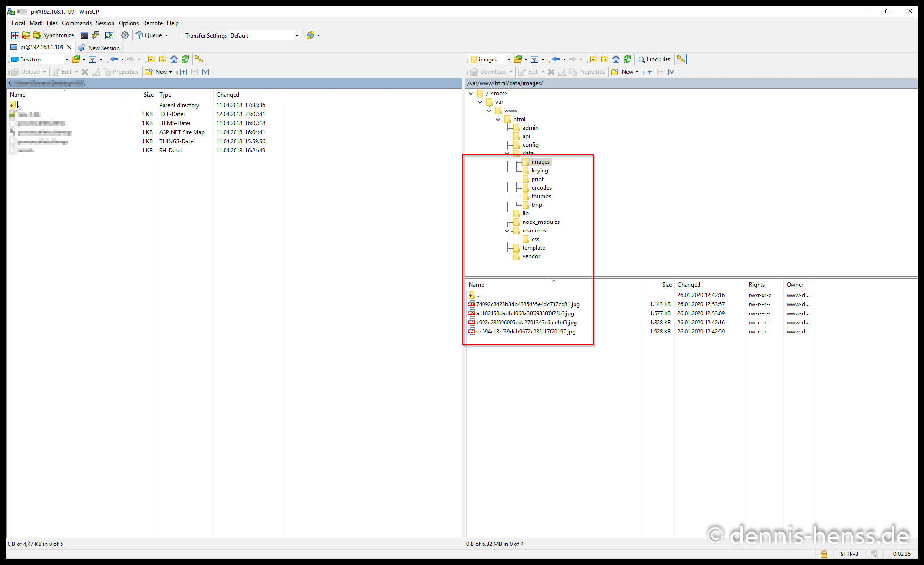Open local panel parent directory icon
The width and height of the screenshot is (924, 565).
point(152,59)
